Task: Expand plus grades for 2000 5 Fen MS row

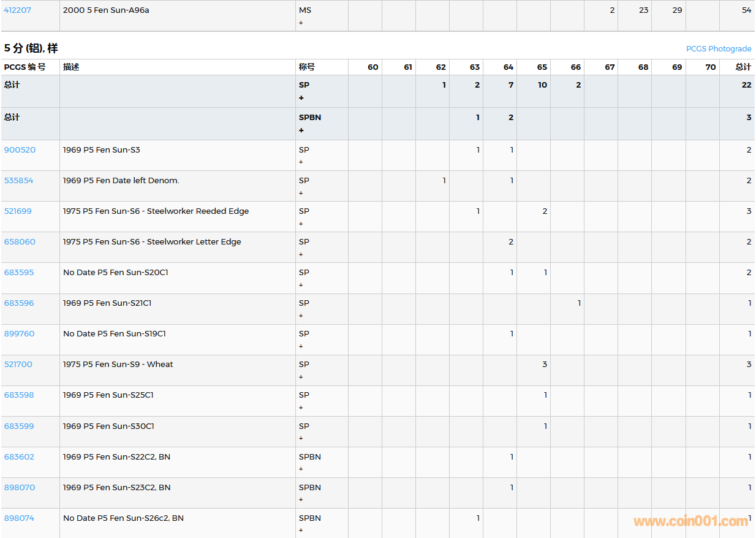Action: point(301,23)
